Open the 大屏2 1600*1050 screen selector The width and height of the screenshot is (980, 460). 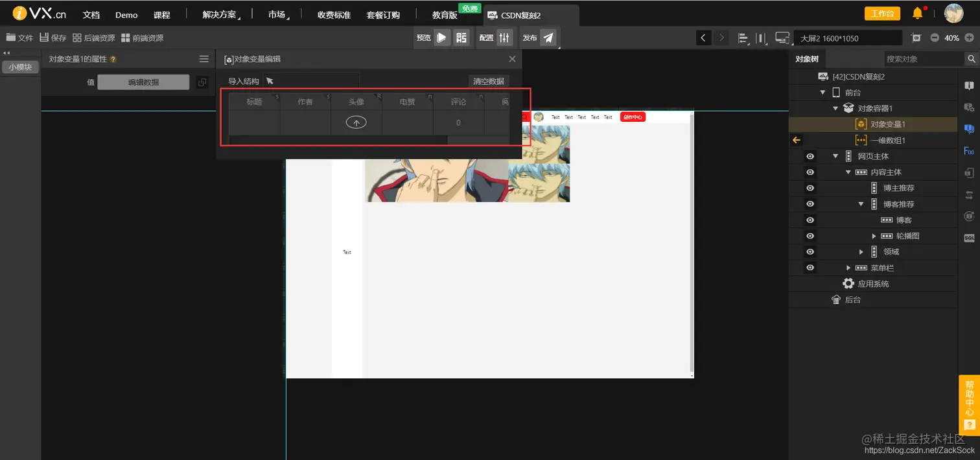847,38
